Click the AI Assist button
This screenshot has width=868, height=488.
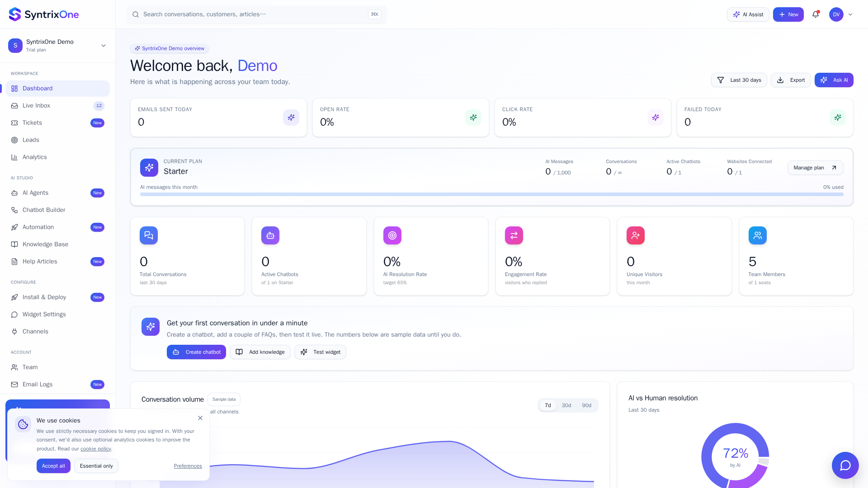[x=748, y=14]
